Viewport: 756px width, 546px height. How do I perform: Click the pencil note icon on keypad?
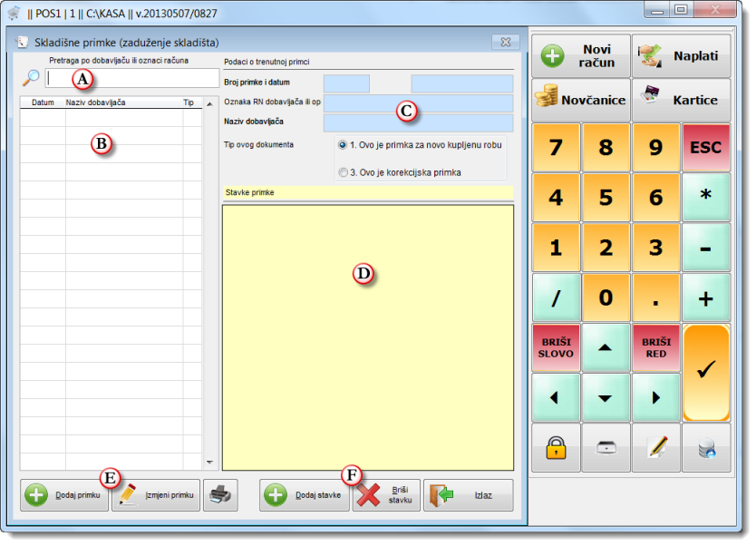(656, 447)
